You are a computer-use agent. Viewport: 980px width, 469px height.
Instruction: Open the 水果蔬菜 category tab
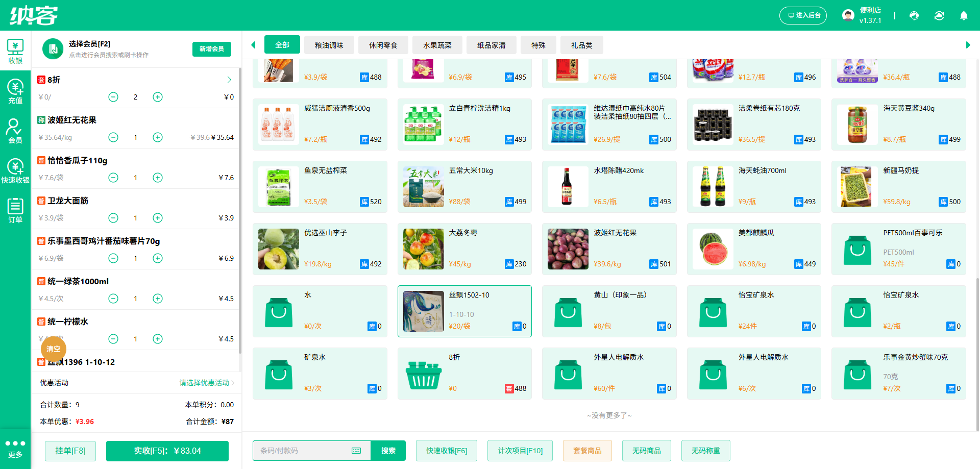[x=437, y=45]
